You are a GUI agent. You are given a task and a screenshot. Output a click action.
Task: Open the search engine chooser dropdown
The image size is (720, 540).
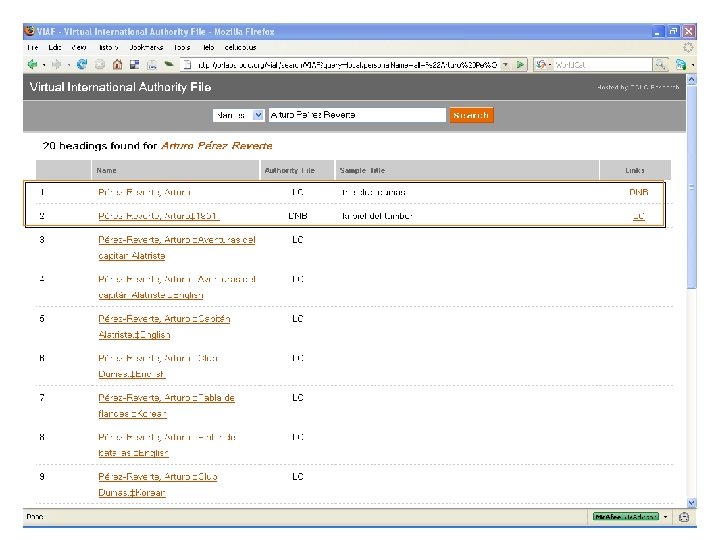click(543, 65)
